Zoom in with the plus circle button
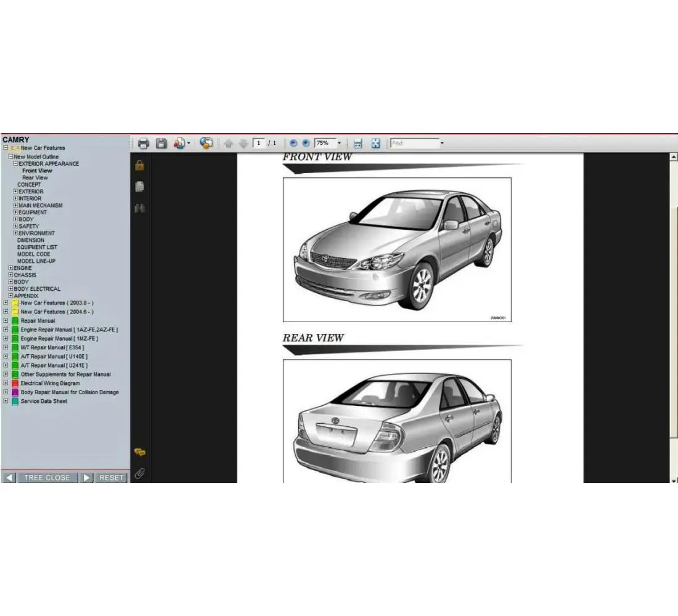This screenshot has height=616, width=678. click(x=306, y=143)
